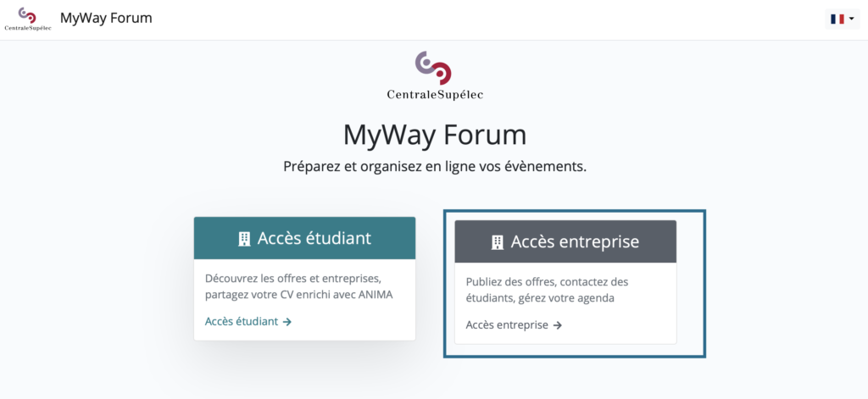Image resolution: width=868 pixels, height=399 pixels.
Task: Click the CentraleSupélec wordmark under the central logo
Action: tap(435, 95)
